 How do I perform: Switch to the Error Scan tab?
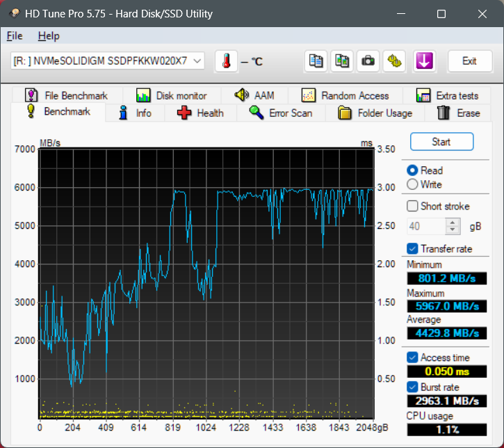[281, 113]
